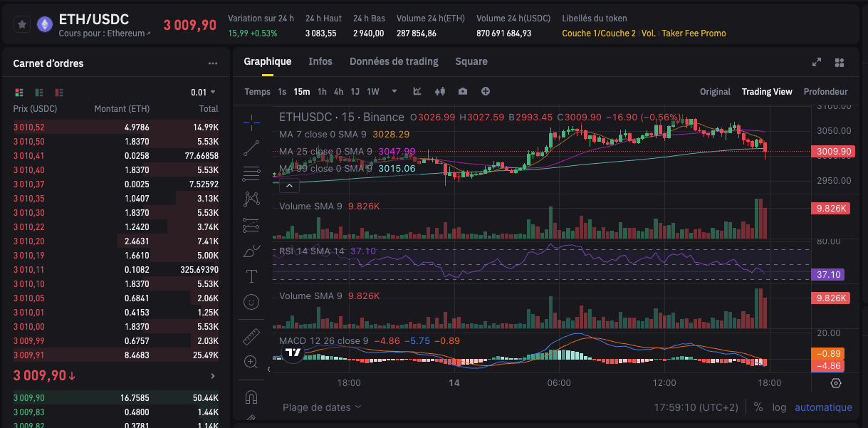Click the Couche 1/Couche 2 token label
The image size is (868, 428).
[599, 33]
